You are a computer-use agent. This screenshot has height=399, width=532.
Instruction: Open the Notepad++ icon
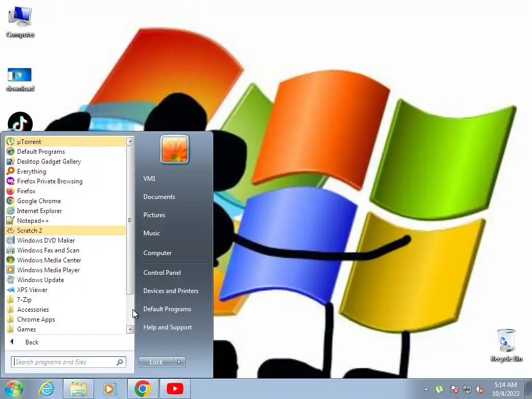pos(10,220)
